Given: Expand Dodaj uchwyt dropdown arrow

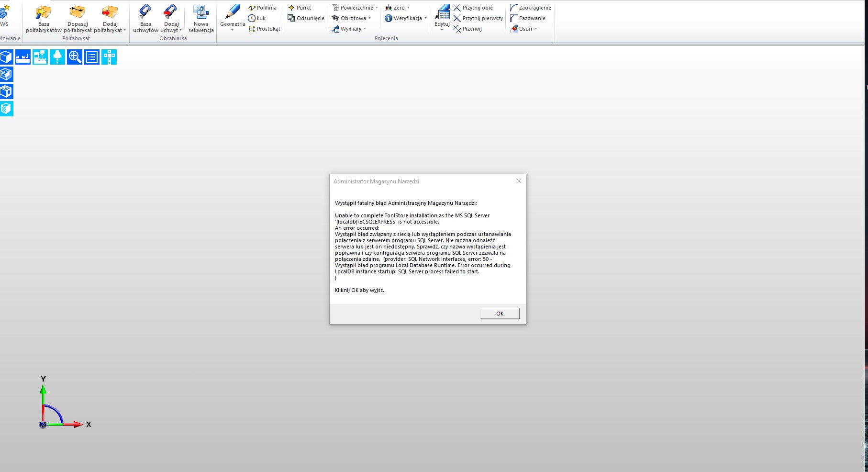Looking at the screenshot, I should pos(180,30).
